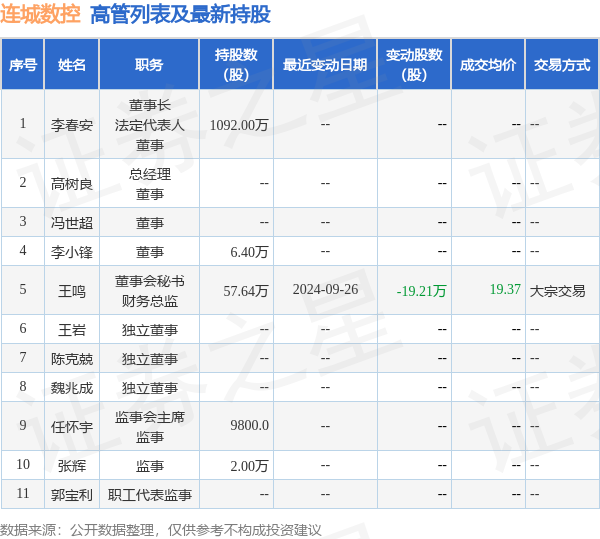This screenshot has height=539, width=600.
Task: Click the 监事会主席 监事 position cell
Action: pos(150,427)
